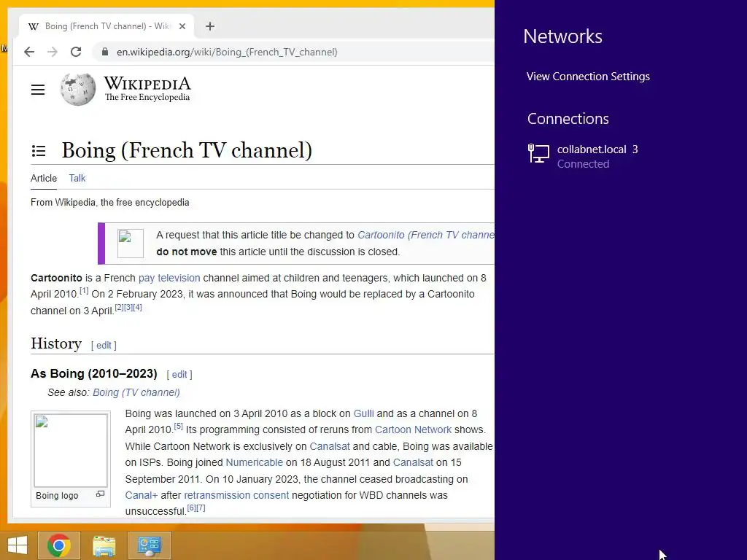Click the padlock site info icon
The image size is (747, 560).
[x=105, y=52]
